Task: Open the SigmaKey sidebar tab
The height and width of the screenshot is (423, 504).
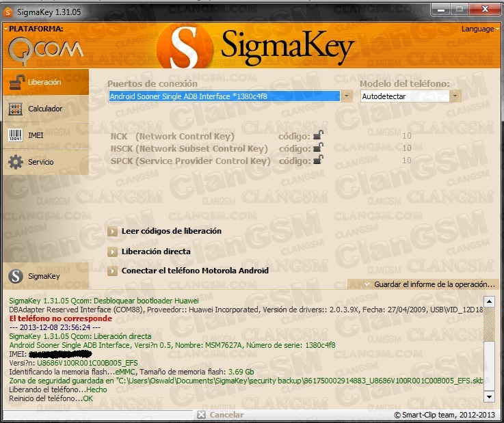Action: 46,276
